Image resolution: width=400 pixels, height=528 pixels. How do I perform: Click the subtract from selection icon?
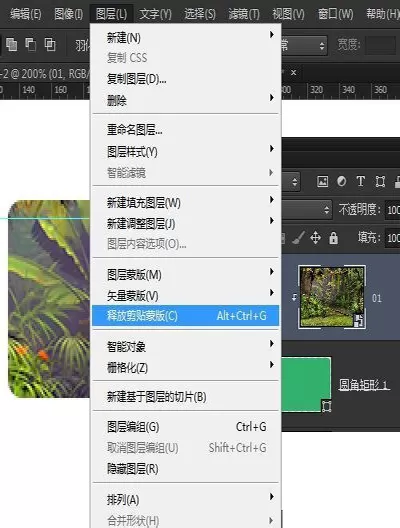(x=31, y=44)
